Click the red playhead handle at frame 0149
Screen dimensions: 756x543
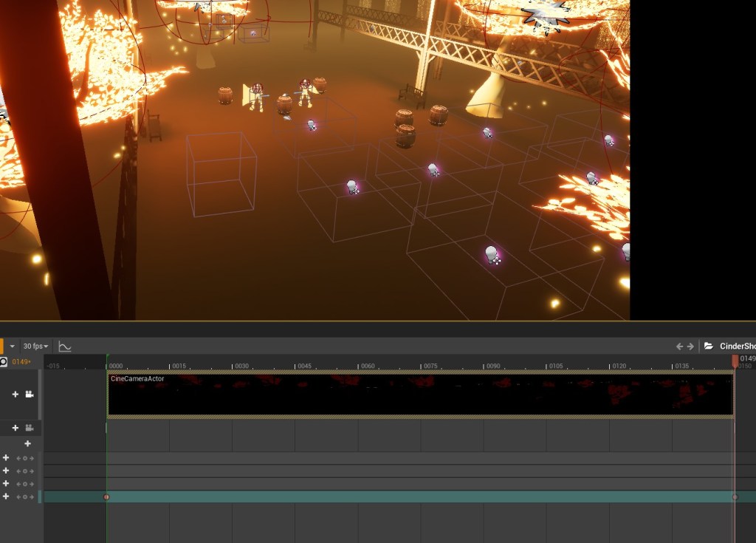[x=735, y=361]
